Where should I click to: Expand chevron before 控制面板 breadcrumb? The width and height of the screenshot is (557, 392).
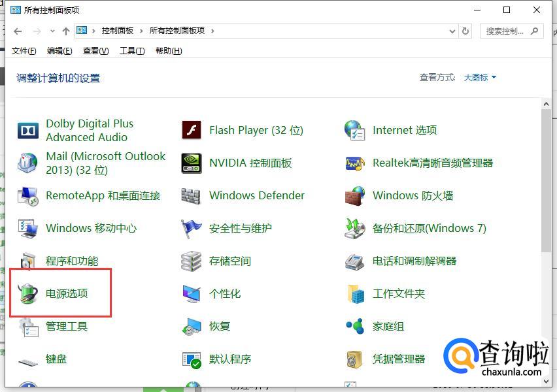pos(93,31)
